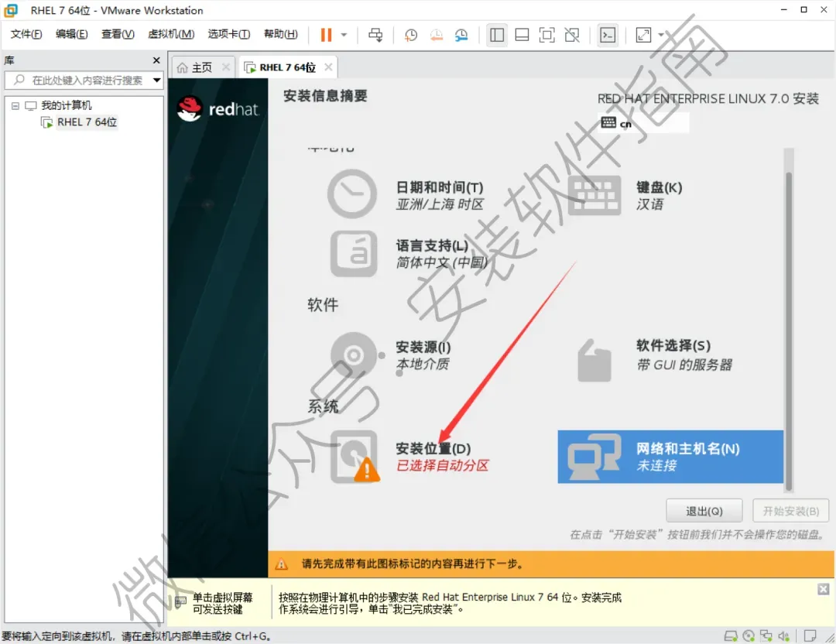
Task: Click the VMware Workstation title bar icon
Action: (11, 10)
